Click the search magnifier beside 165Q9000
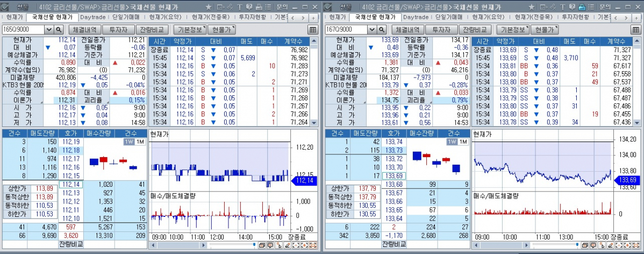The height and width of the screenshot is (254, 644). (58, 30)
